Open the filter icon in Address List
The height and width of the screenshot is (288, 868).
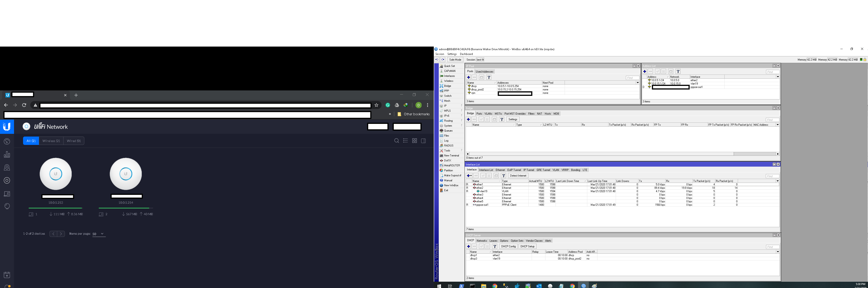point(678,71)
